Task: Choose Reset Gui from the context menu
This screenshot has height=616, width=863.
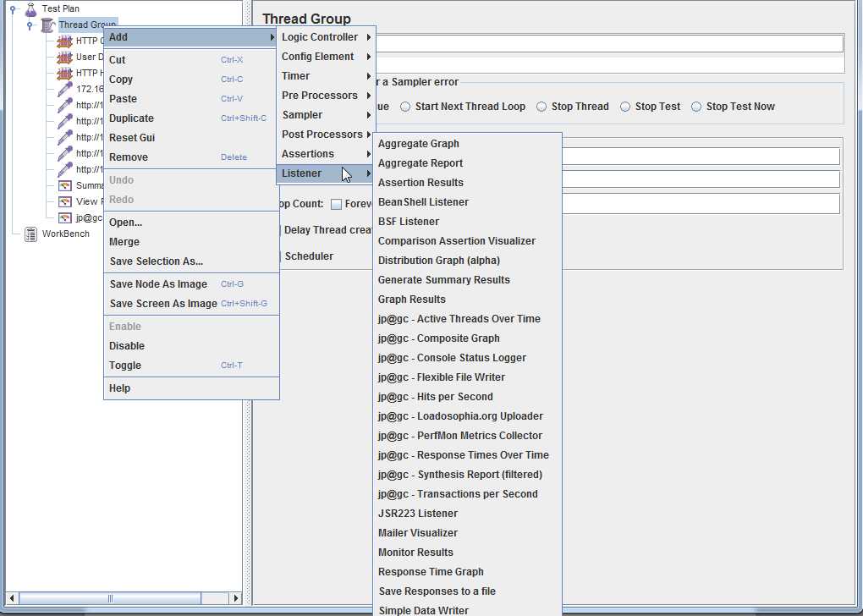Action: pyautogui.click(x=191, y=138)
